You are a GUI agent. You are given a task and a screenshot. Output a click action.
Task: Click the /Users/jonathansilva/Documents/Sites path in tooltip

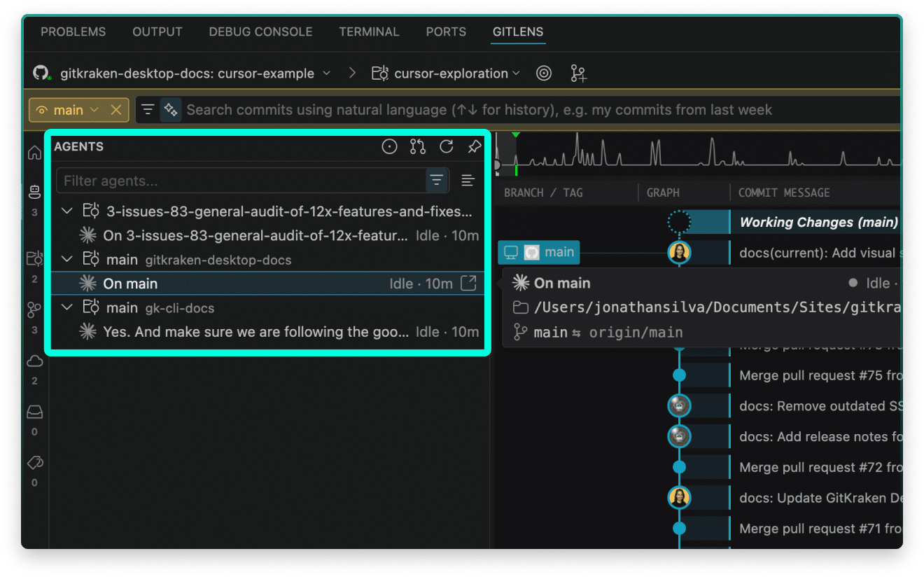click(x=716, y=307)
